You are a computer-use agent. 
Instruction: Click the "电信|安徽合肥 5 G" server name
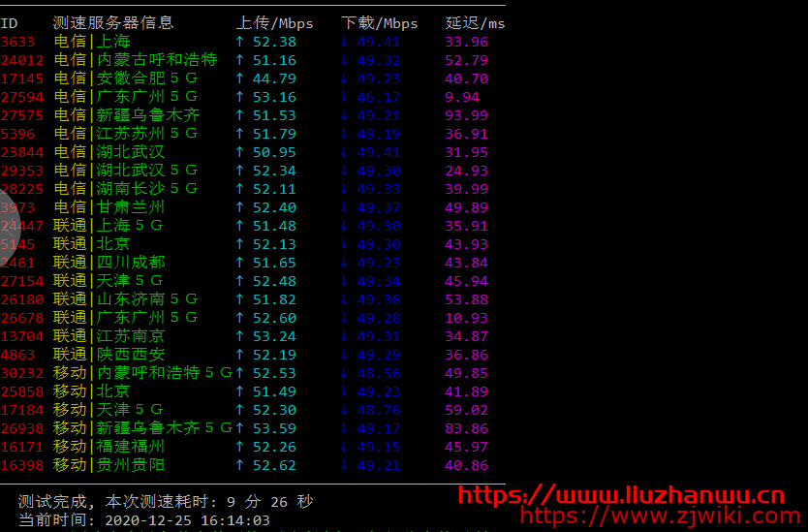[126, 78]
